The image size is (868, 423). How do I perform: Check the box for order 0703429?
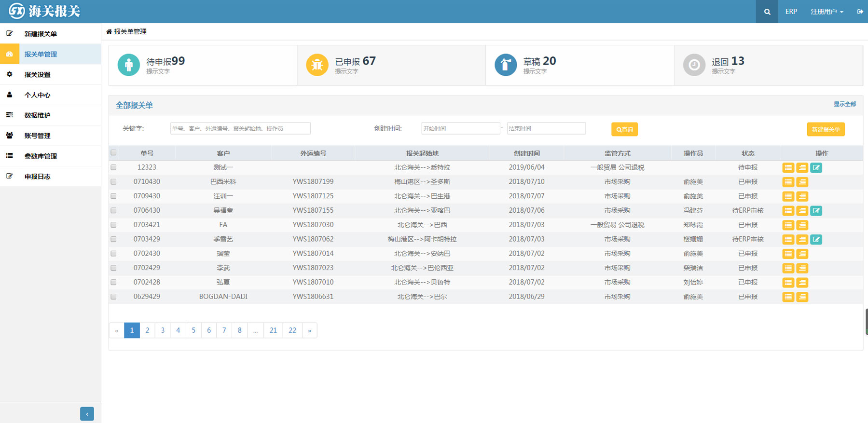click(x=113, y=239)
